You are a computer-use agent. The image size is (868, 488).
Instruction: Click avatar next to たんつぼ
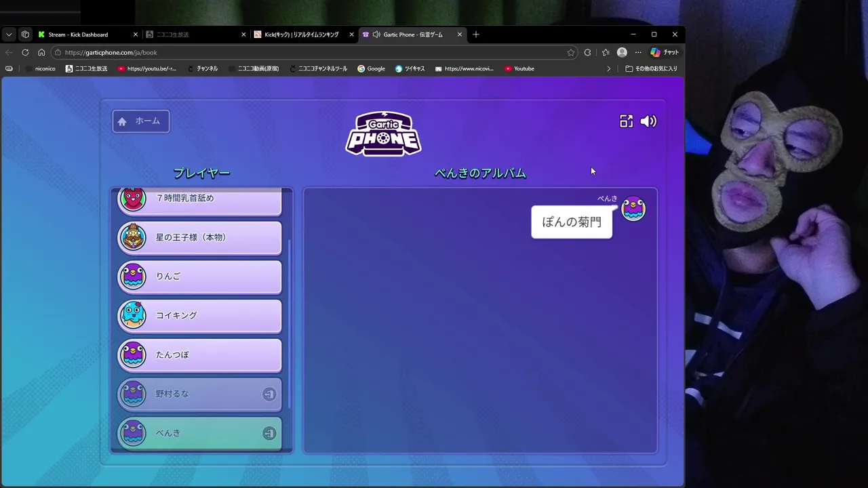click(x=133, y=354)
